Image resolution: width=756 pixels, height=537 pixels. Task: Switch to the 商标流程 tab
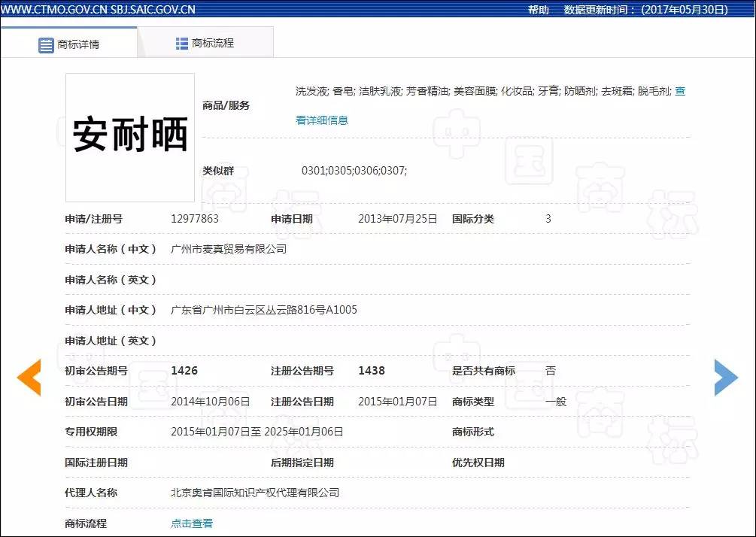(211, 42)
